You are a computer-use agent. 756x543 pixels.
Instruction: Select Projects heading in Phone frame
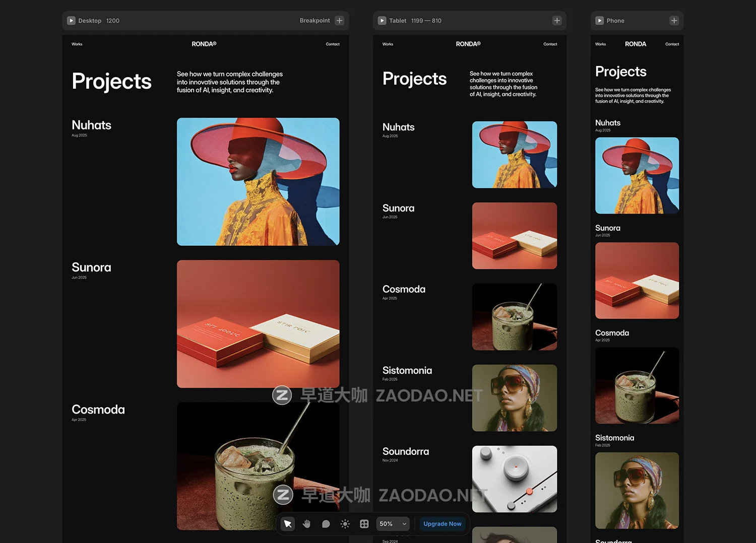pyautogui.click(x=621, y=72)
